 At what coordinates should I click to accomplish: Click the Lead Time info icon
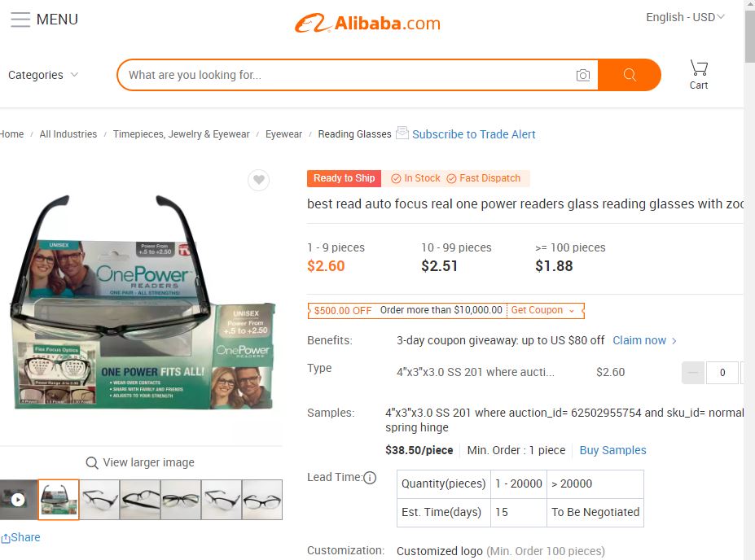[370, 478]
